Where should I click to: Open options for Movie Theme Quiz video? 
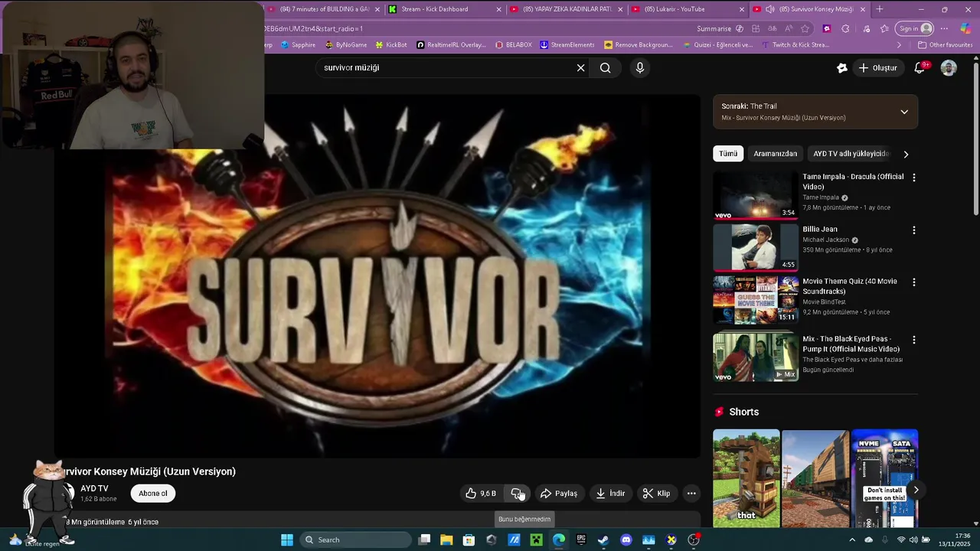(913, 282)
